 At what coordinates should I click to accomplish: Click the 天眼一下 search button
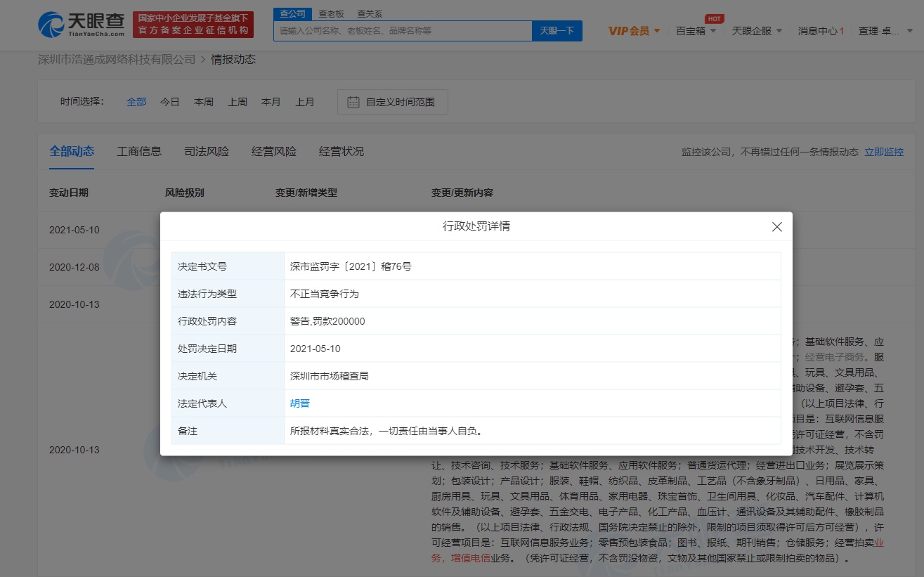coord(557,31)
